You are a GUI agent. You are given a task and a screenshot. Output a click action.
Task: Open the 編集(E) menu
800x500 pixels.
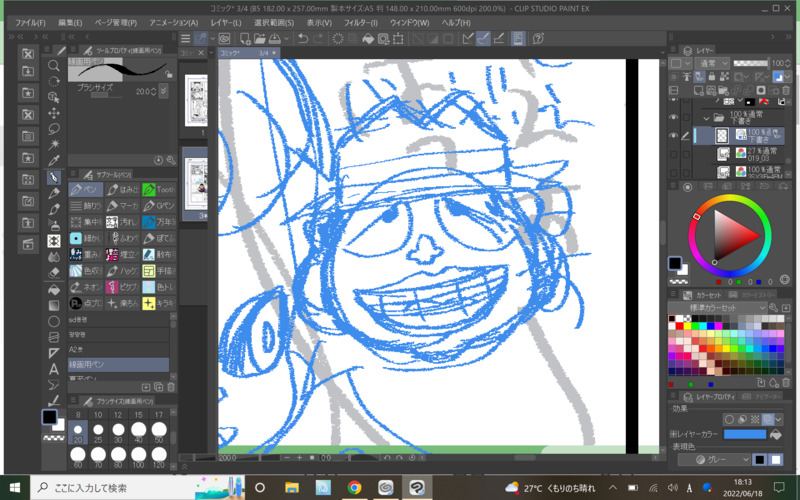pos(70,23)
